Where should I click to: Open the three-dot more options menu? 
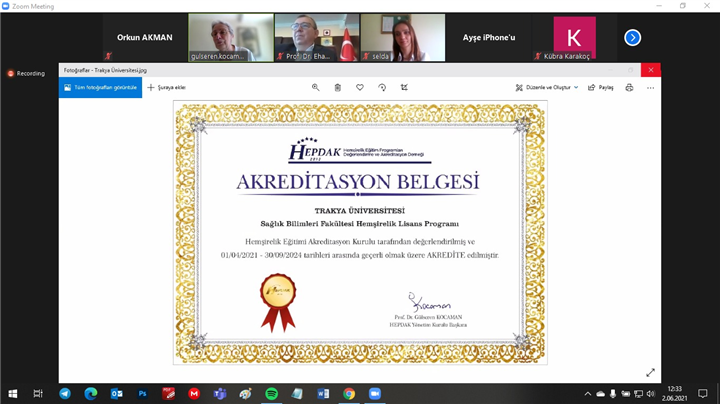point(650,87)
